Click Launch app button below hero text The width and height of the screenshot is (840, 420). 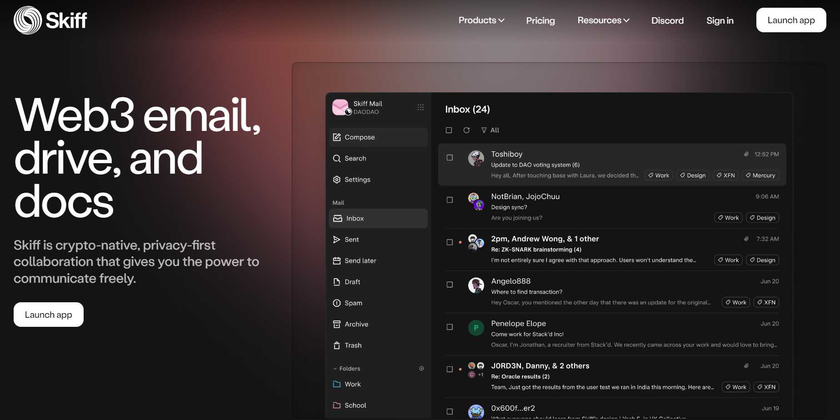pos(48,314)
